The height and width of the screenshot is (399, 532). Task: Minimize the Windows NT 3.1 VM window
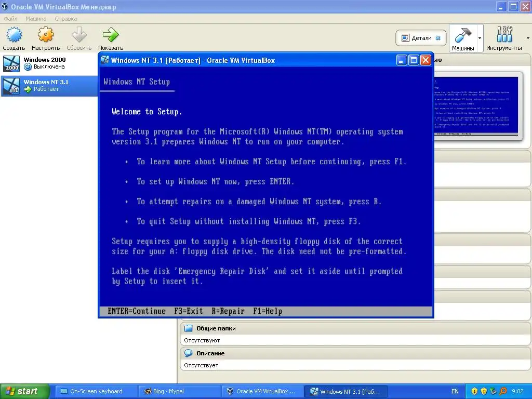click(402, 60)
